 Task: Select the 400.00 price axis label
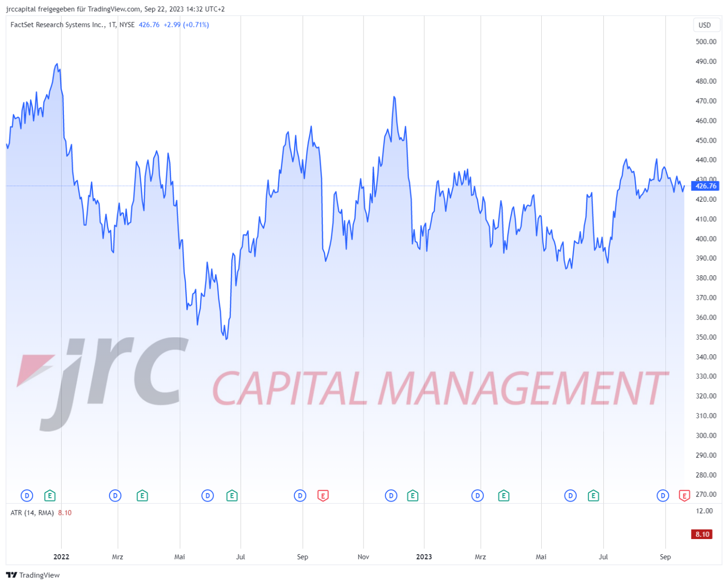[x=706, y=239]
